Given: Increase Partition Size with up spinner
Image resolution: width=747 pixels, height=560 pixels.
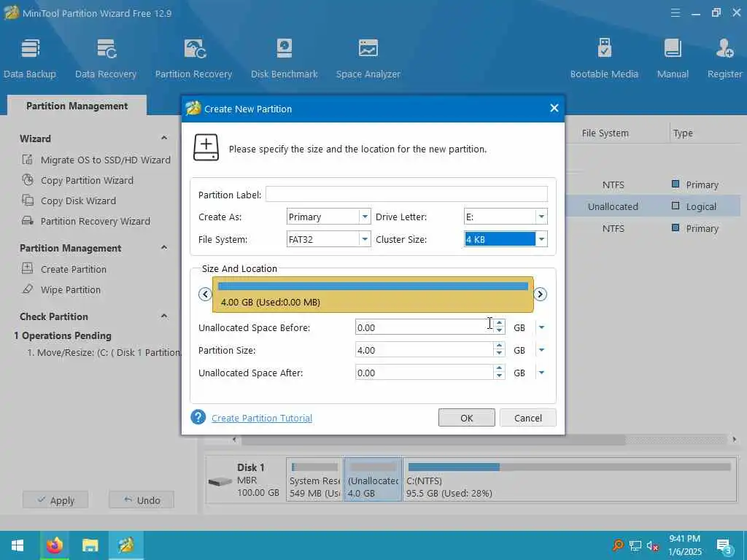Looking at the screenshot, I should (499, 346).
